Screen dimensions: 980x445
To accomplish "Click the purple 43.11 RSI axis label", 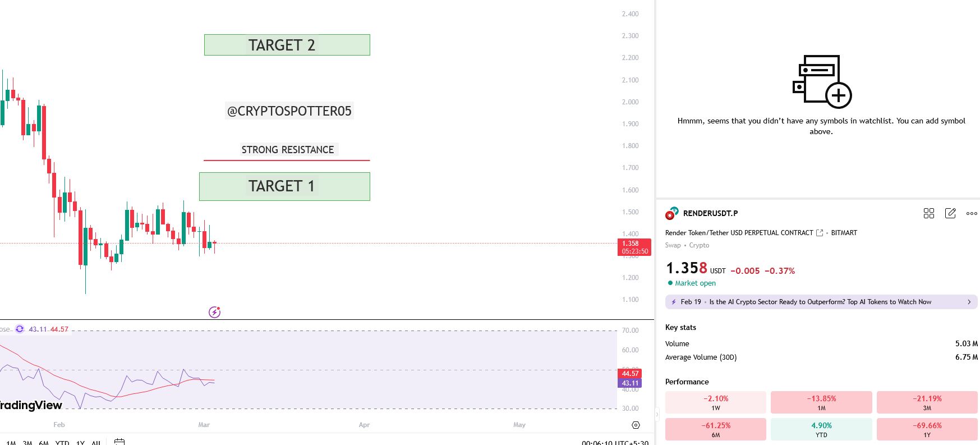I will click(x=630, y=383).
